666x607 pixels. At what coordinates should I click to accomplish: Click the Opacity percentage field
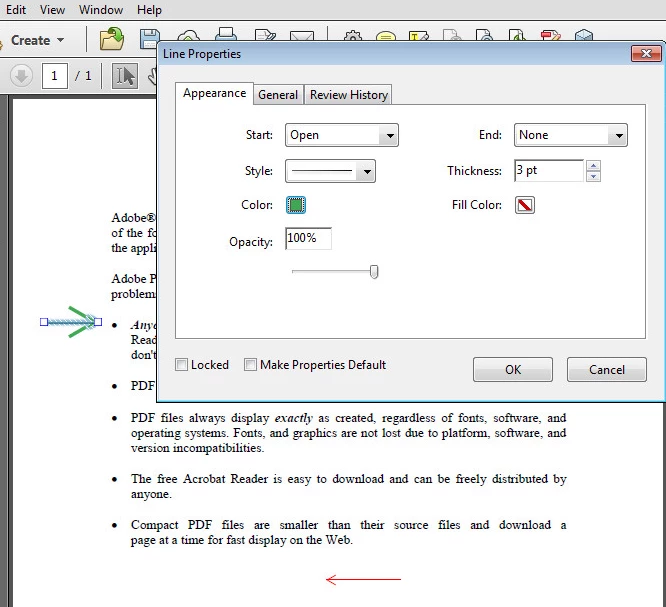coord(308,238)
